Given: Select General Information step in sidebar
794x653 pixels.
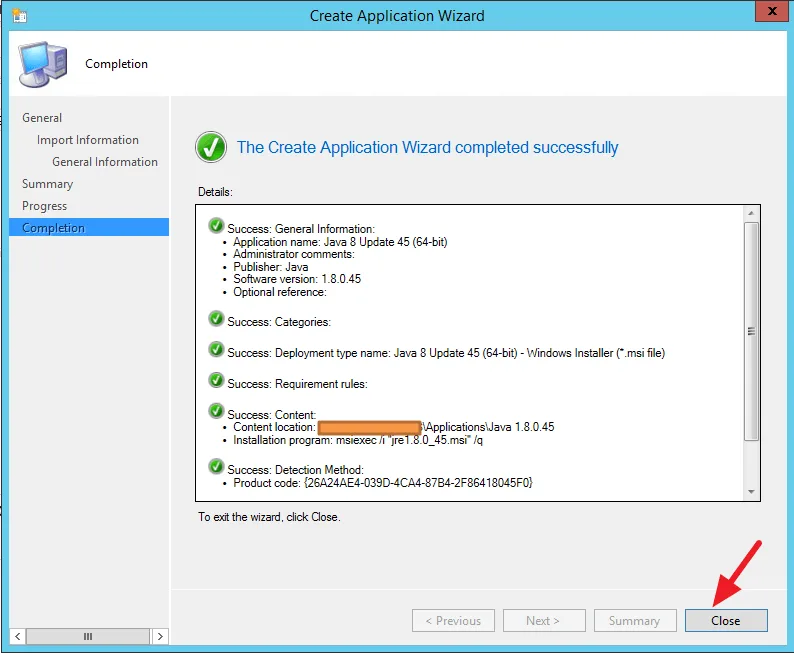Looking at the screenshot, I should click(x=105, y=162).
